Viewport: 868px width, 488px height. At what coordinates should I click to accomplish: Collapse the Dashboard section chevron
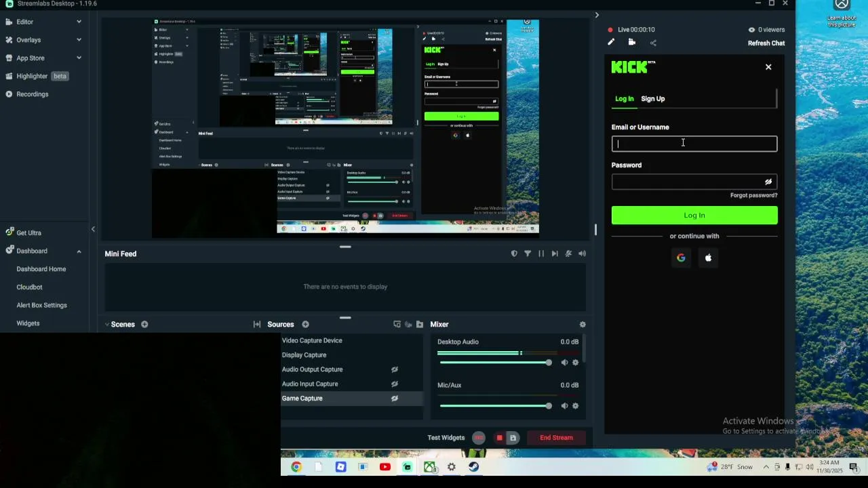pos(79,251)
